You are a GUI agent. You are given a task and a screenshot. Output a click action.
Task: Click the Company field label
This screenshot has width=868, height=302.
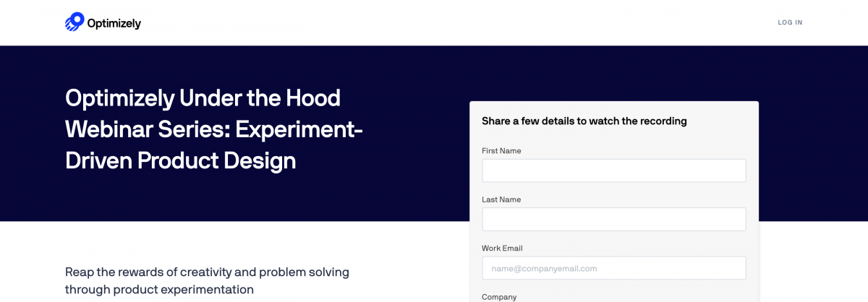coord(499,297)
